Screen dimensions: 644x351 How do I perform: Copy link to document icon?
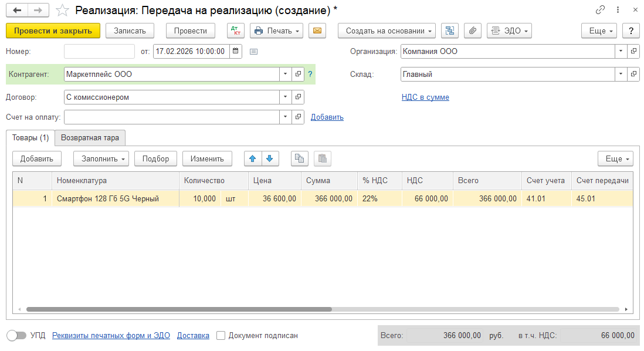point(600,10)
